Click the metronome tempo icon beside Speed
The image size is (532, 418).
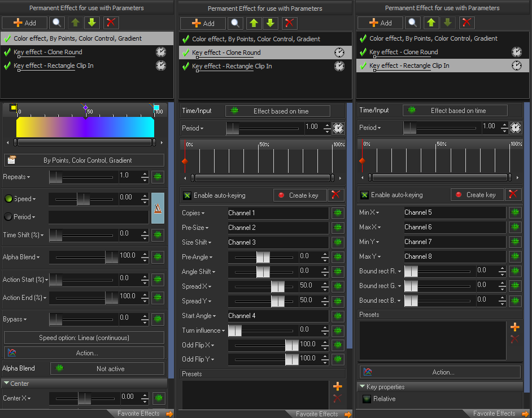[158, 207]
